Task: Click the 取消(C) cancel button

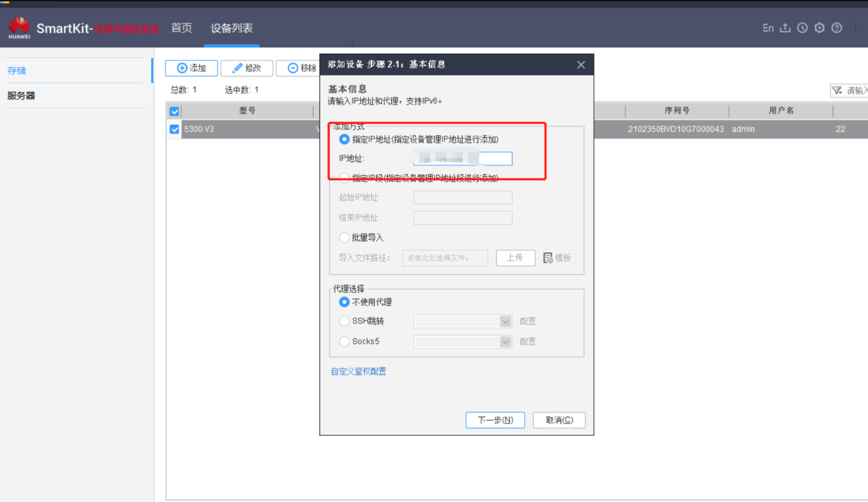Action: tap(559, 420)
